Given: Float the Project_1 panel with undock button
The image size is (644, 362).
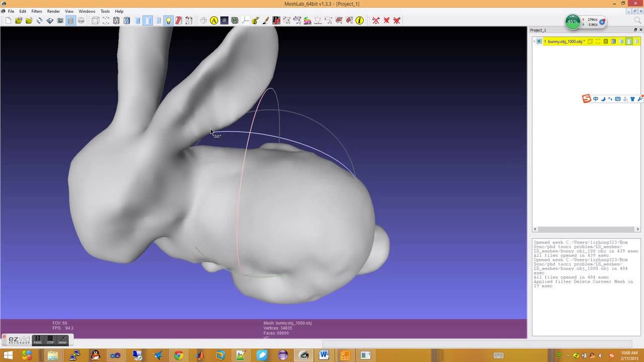Looking at the screenshot, I should pos(635,30).
